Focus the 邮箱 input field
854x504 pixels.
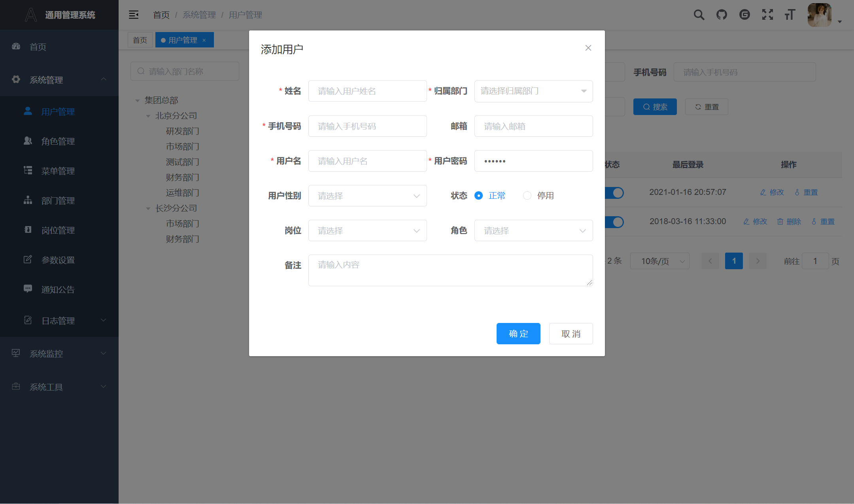point(533,126)
